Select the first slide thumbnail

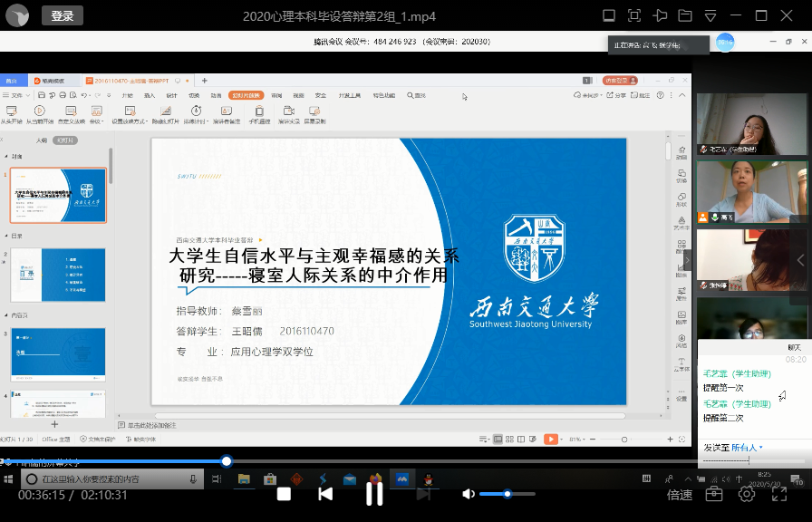click(58, 195)
